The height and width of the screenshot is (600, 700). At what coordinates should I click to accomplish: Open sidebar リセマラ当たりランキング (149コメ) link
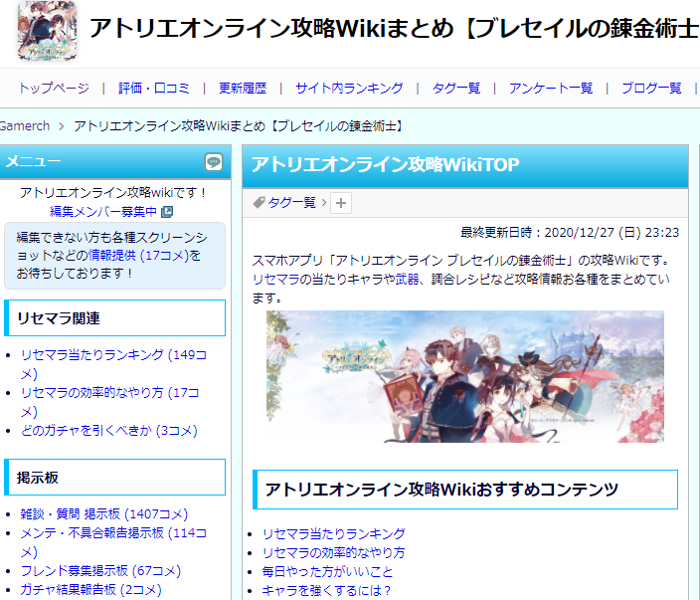pos(113,363)
